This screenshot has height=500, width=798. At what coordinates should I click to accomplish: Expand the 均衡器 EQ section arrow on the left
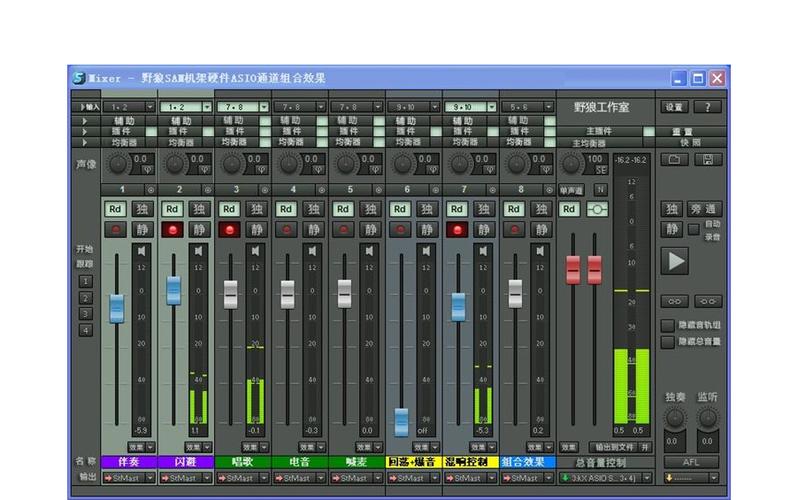(84, 143)
